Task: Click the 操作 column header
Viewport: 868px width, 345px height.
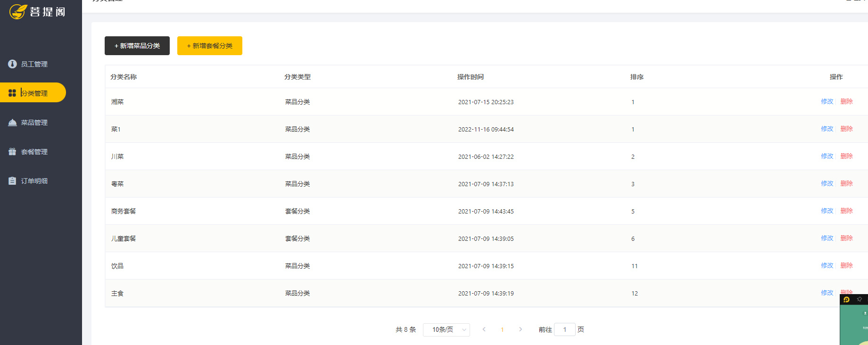Action: [836, 77]
